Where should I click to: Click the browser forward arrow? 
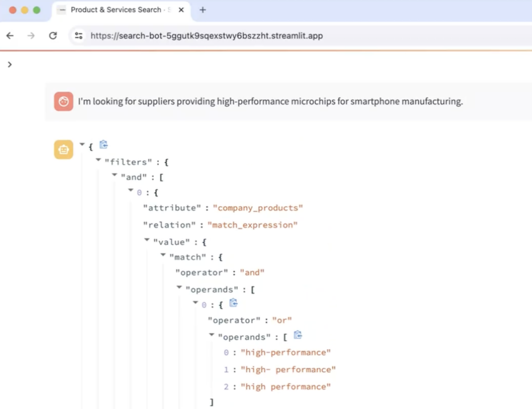pyautogui.click(x=31, y=36)
